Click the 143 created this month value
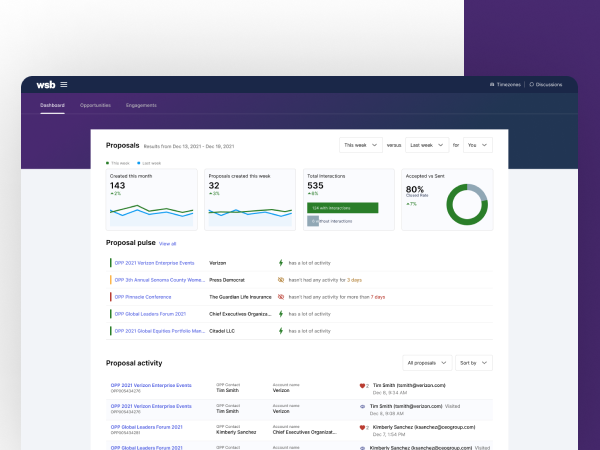600x450 pixels. pyautogui.click(x=117, y=186)
